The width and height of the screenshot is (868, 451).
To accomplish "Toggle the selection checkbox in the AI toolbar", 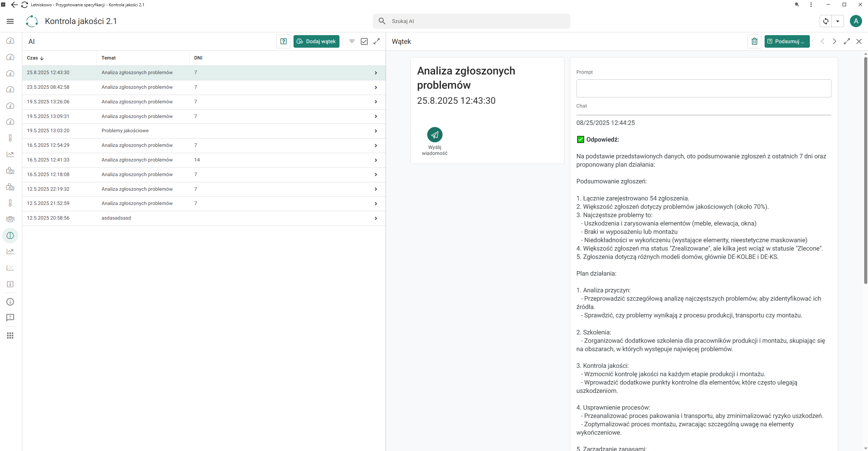I will pyautogui.click(x=364, y=41).
